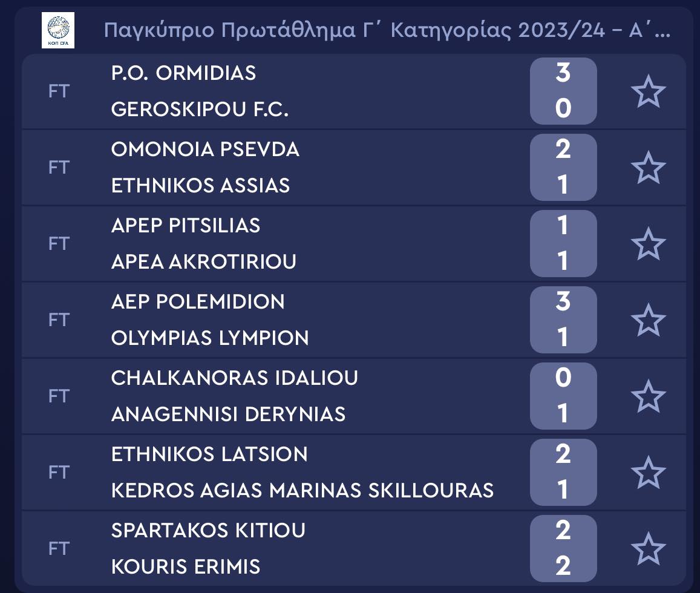Mark Chalkanoras Idaliou match as favorite
This screenshot has width=700, height=593.
click(x=648, y=396)
